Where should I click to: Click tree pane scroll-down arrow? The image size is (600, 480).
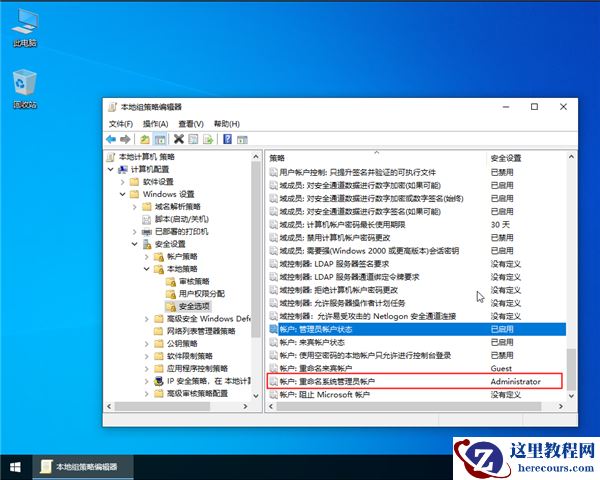click(x=256, y=396)
